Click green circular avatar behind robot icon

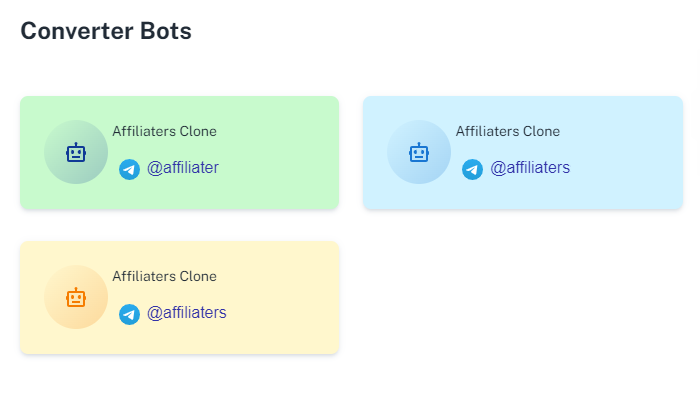pyautogui.click(x=76, y=152)
